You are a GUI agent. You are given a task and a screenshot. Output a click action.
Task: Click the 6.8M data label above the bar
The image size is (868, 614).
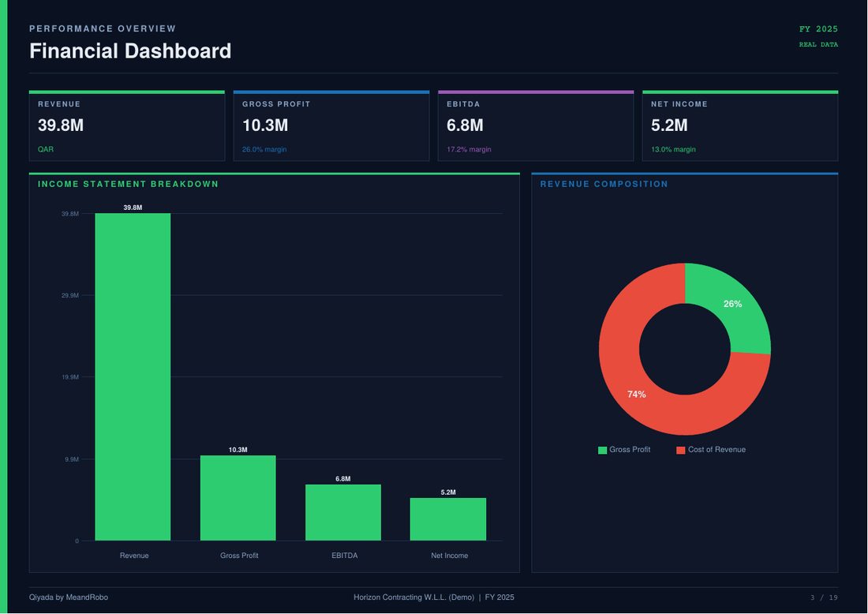343,479
